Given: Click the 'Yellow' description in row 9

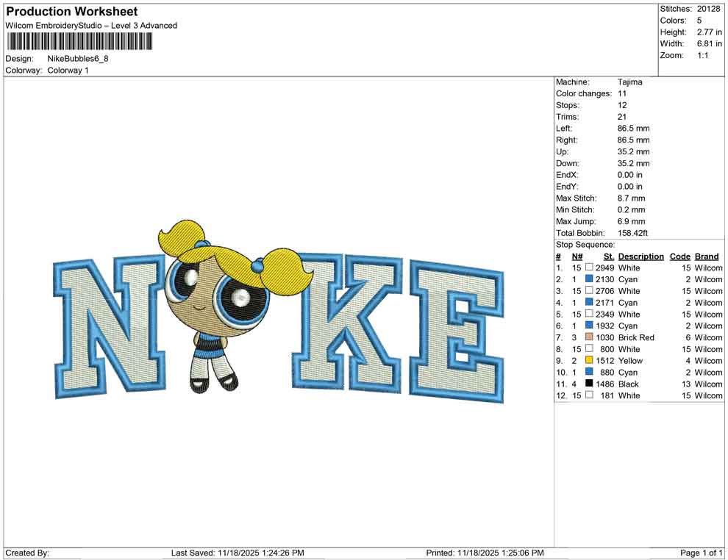Looking at the screenshot, I should tap(630, 361).
